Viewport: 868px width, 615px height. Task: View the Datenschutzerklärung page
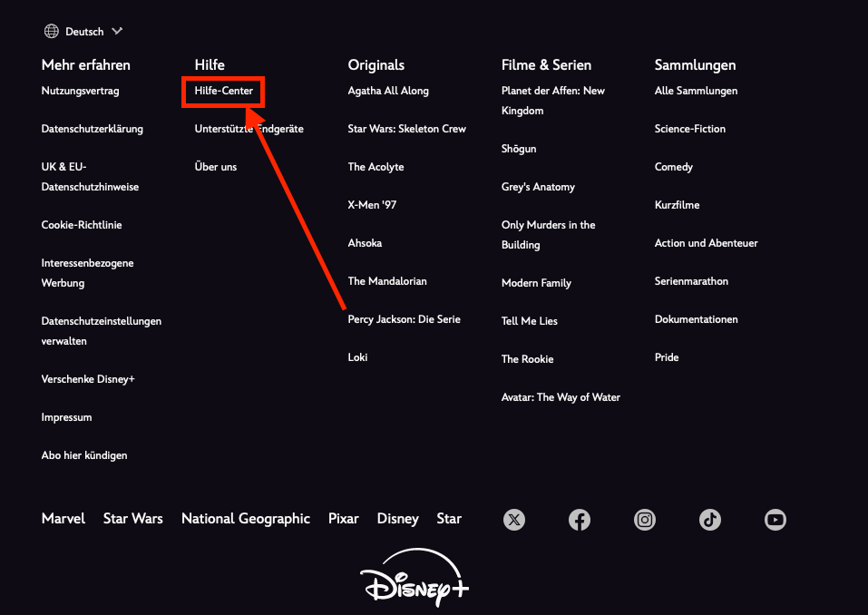91,128
